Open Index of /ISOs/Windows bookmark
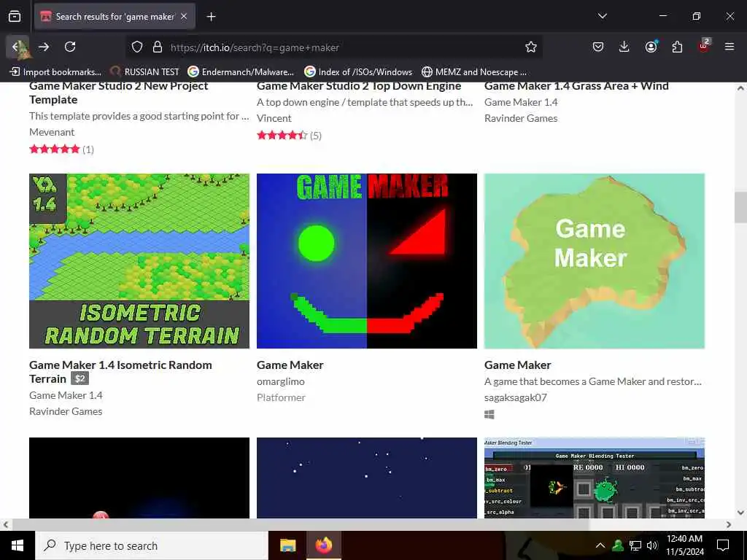 point(358,72)
